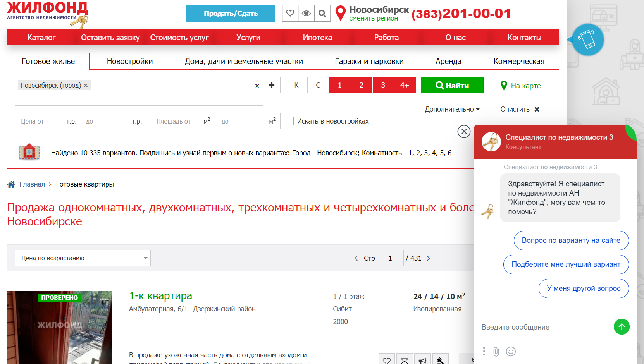Toggle the 3-room filter

pyautogui.click(x=383, y=85)
